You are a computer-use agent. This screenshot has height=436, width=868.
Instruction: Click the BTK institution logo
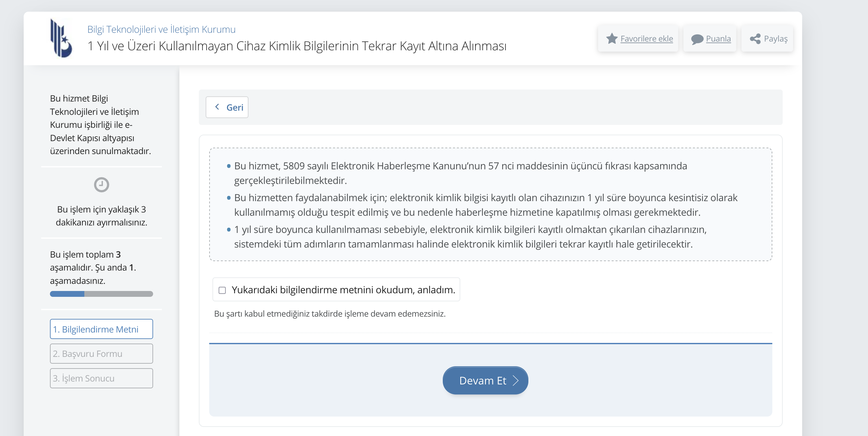(61, 38)
